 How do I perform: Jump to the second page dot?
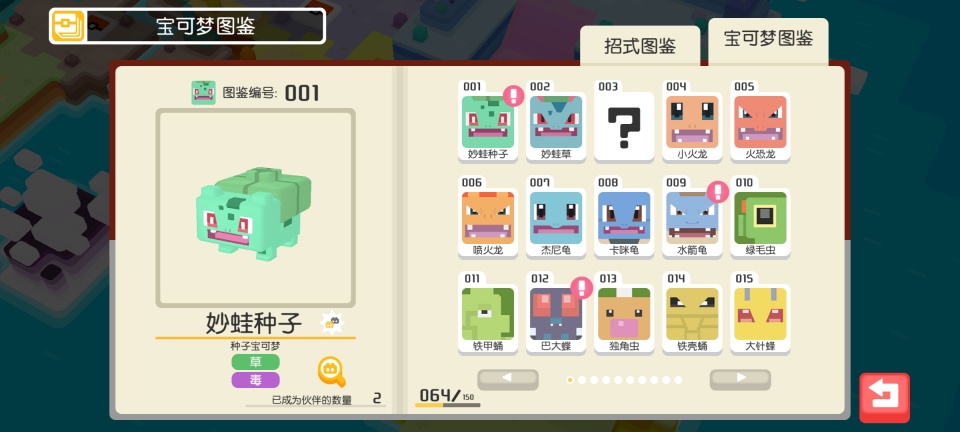[x=582, y=380]
